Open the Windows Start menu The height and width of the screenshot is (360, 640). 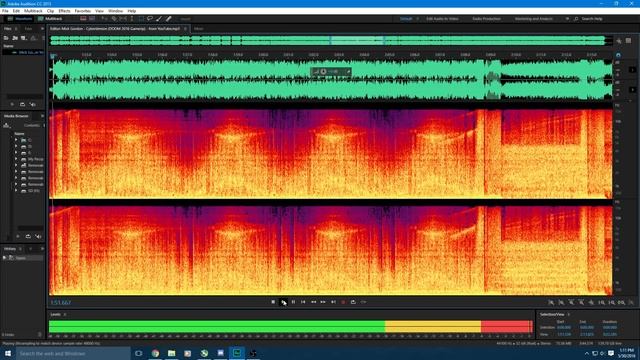(8, 353)
